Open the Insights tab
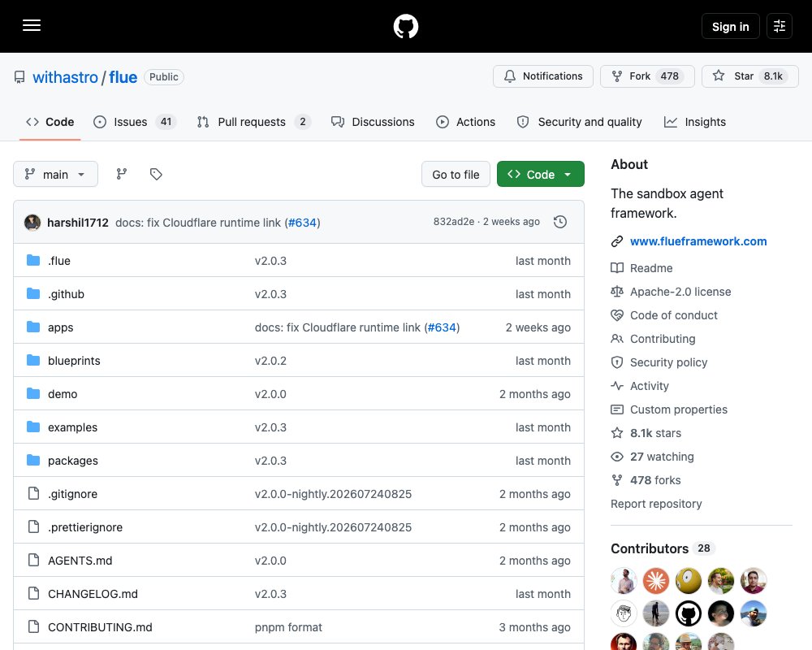Image resolution: width=812 pixels, height=650 pixels. (695, 122)
